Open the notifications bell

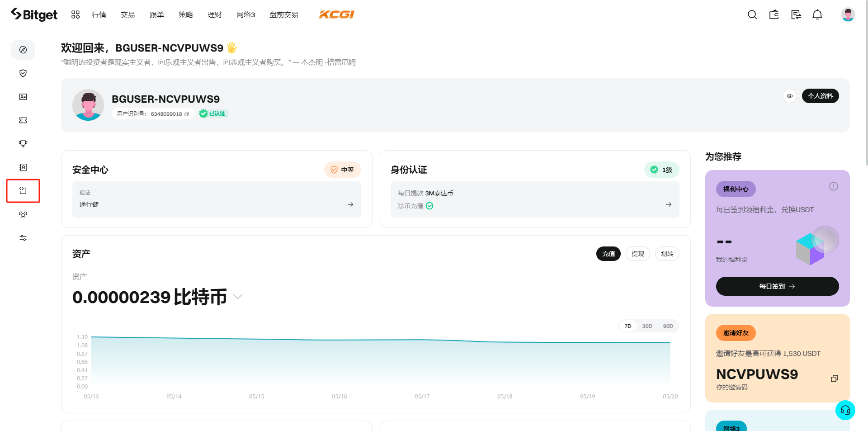817,14
